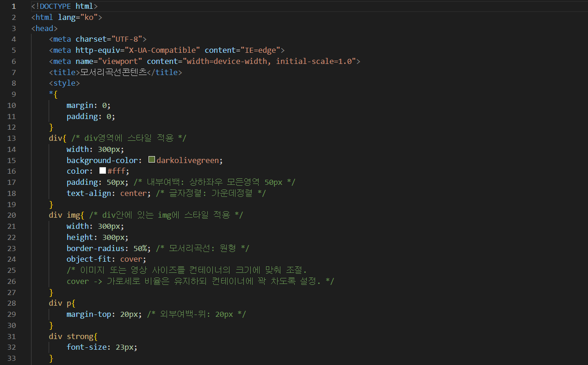The height and width of the screenshot is (365, 588).
Task: Open the white #fff color swatch
Action: [103, 171]
